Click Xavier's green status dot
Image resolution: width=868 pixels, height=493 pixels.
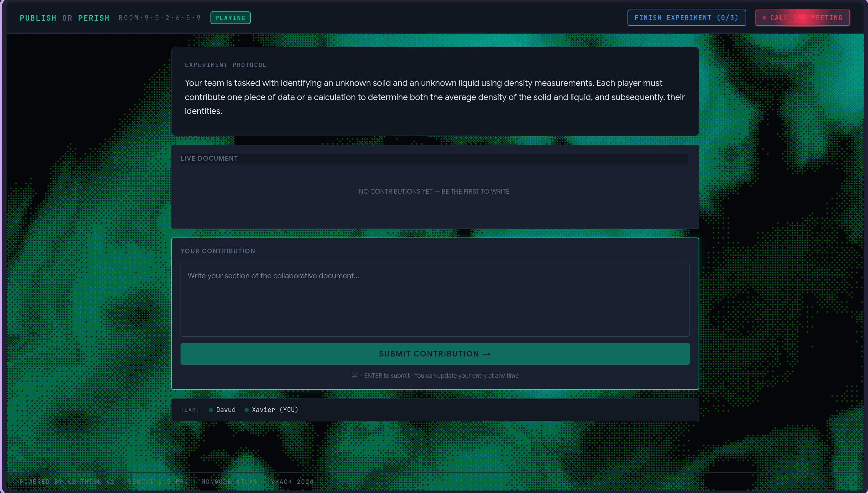coord(247,410)
